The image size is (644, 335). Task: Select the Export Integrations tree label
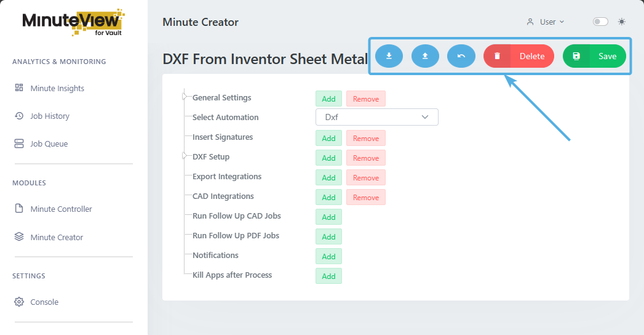point(227,176)
